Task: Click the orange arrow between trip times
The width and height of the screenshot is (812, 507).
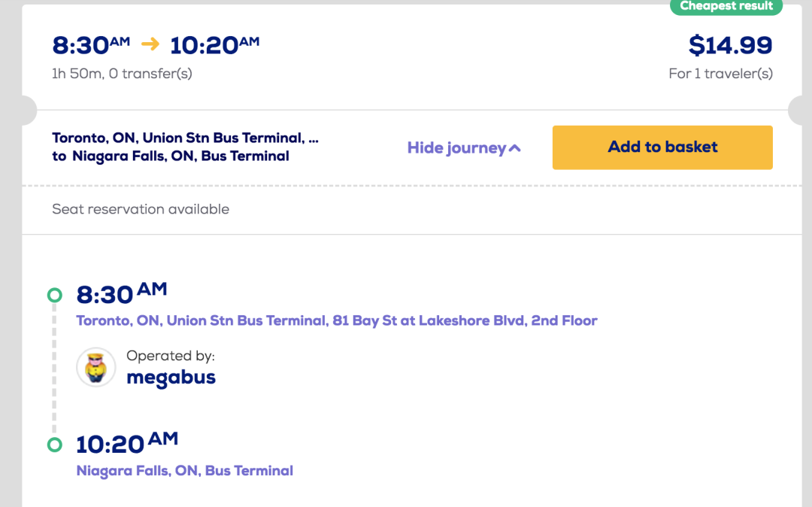Action: click(x=150, y=44)
